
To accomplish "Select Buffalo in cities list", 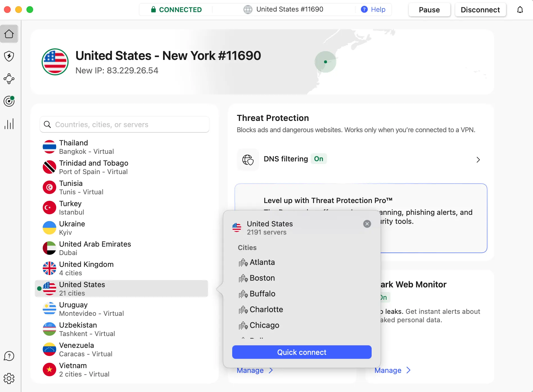I will coord(302,294).
